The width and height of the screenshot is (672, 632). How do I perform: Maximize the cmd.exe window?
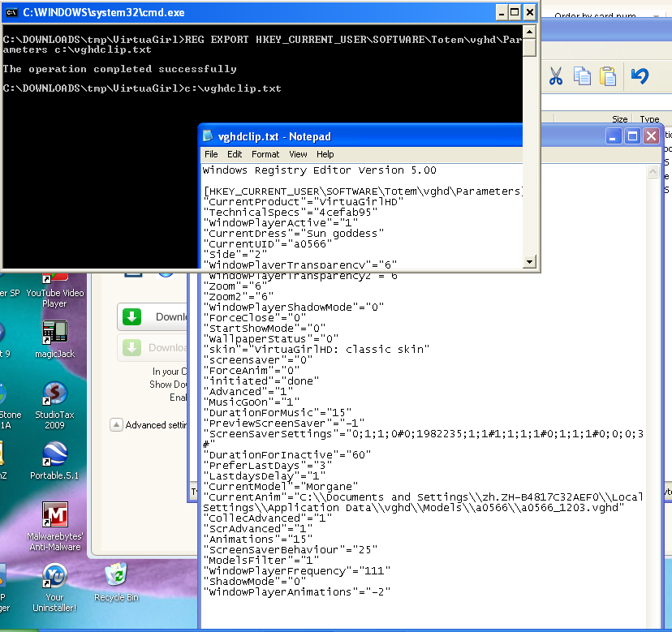click(x=515, y=13)
